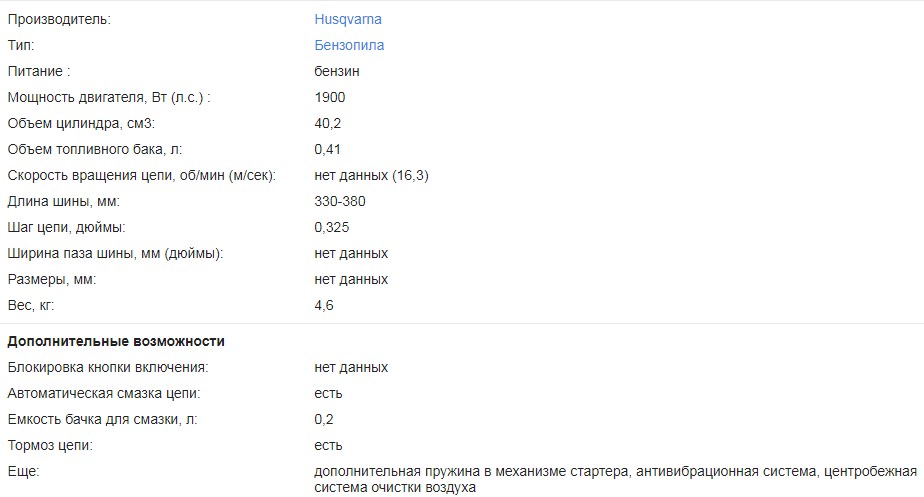Click the cylinder volume value 40,2

[x=328, y=123]
